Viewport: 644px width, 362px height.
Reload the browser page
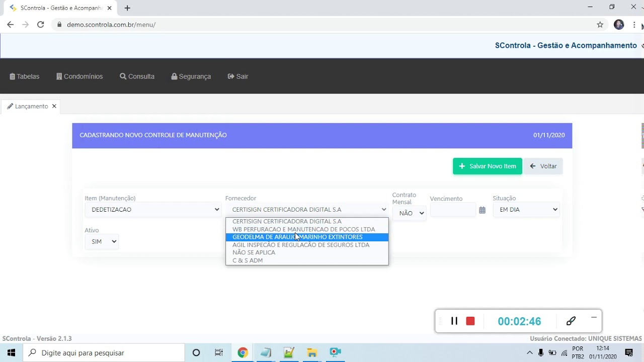[41, 25]
